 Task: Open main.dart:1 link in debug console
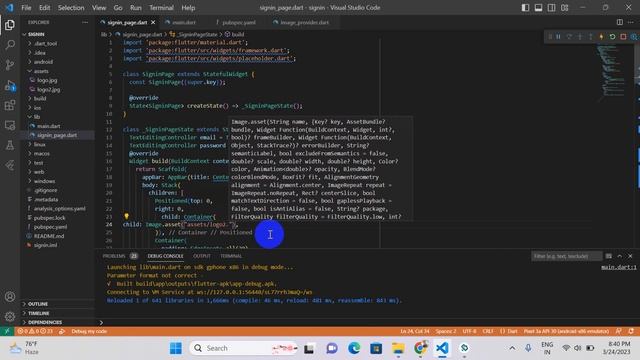tap(618, 267)
